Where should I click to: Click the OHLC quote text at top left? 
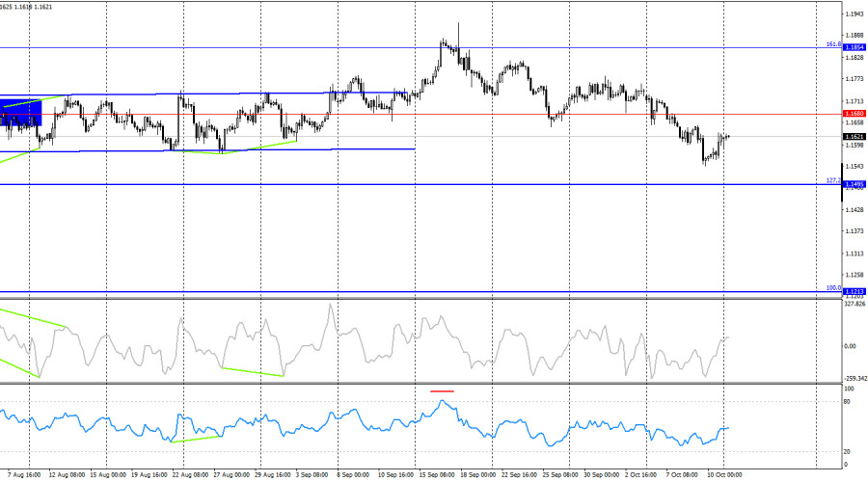click(27, 6)
